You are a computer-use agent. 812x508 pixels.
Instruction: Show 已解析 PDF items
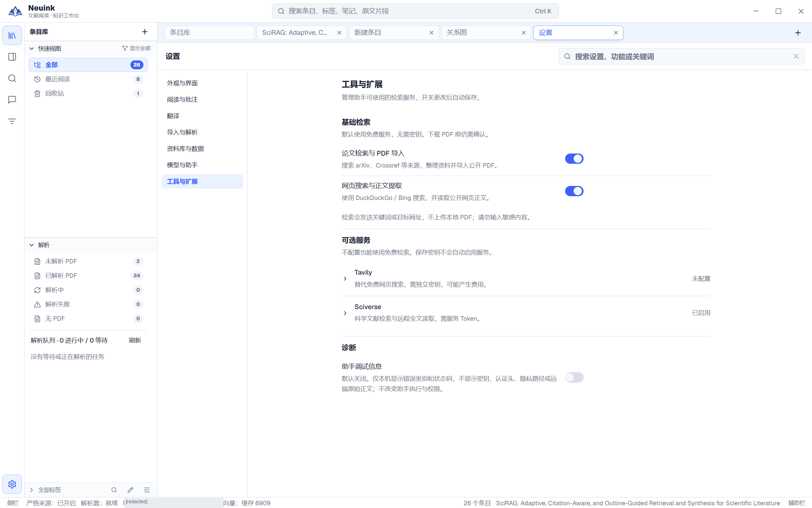(x=88, y=276)
